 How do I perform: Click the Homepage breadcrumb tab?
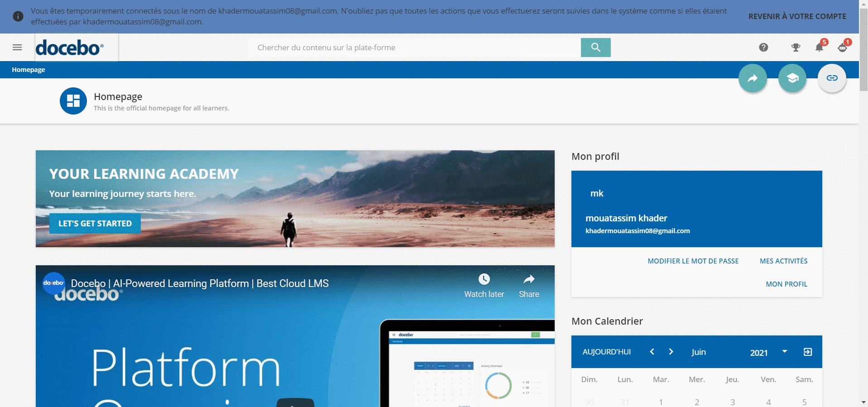coord(29,70)
